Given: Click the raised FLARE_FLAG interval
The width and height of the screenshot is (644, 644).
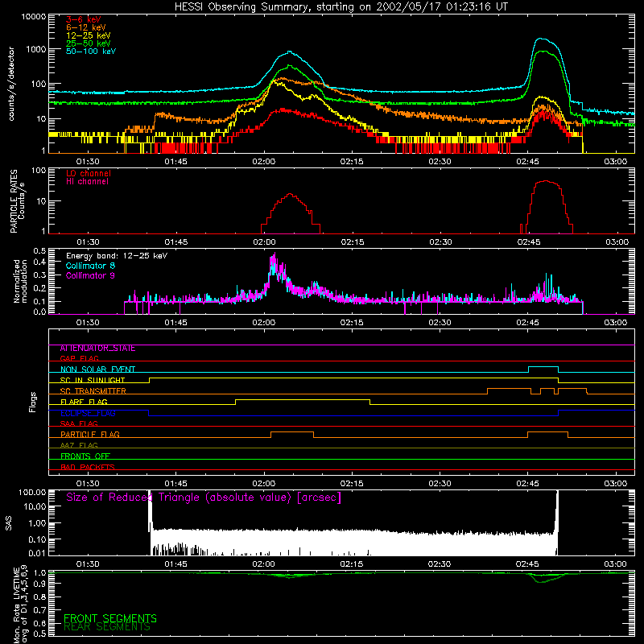Looking at the screenshot, I should coord(303,399).
